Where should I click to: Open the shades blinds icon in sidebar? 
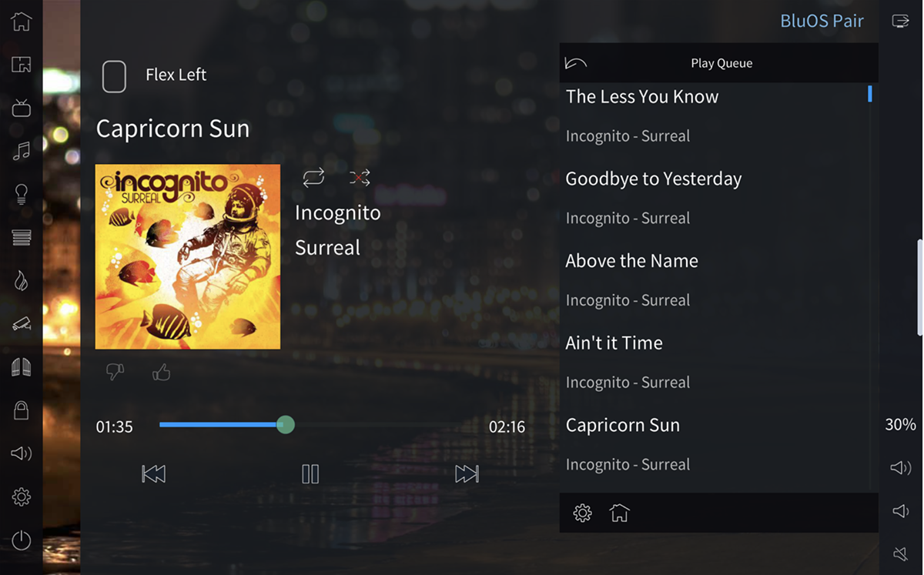tap(22, 237)
